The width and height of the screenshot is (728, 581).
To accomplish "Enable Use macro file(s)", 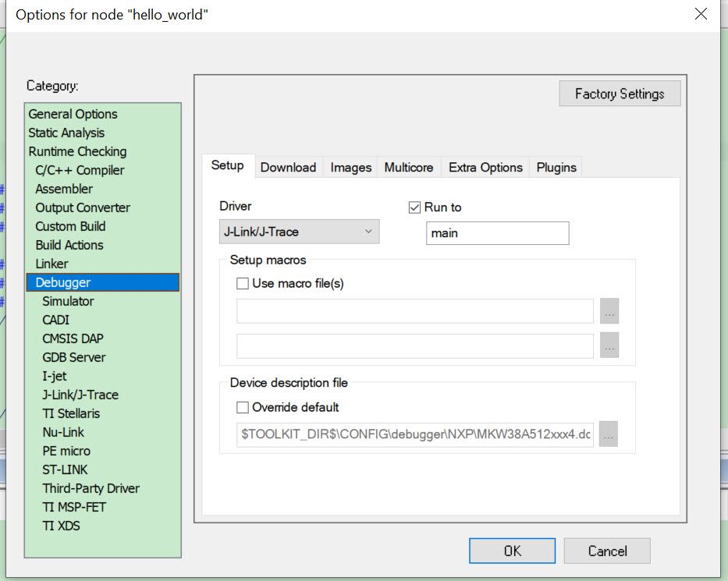I will coord(243,284).
